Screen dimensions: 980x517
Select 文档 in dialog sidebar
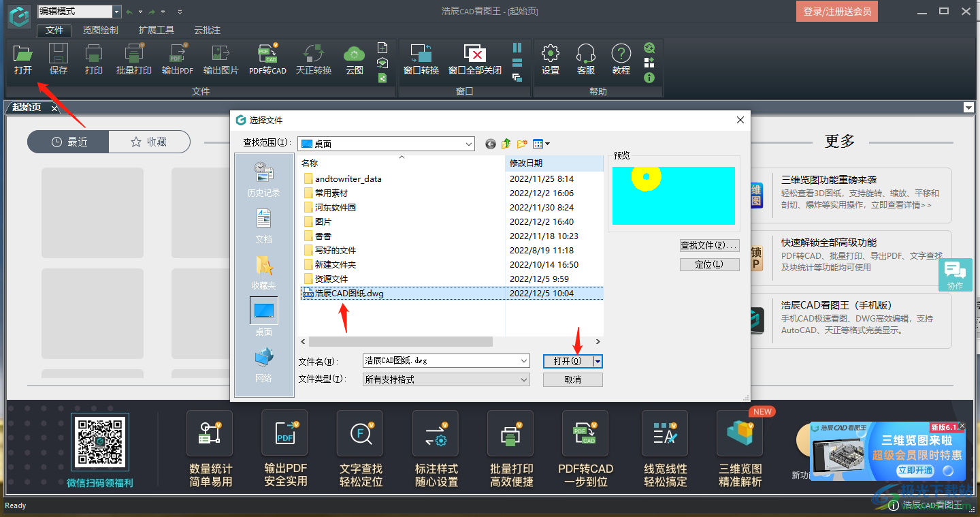(263, 226)
